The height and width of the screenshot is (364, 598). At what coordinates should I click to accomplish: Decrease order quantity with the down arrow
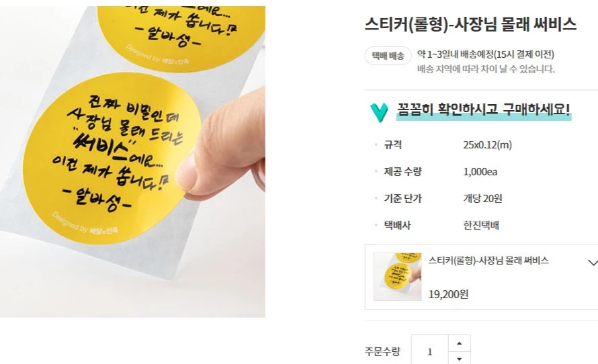[459, 358]
